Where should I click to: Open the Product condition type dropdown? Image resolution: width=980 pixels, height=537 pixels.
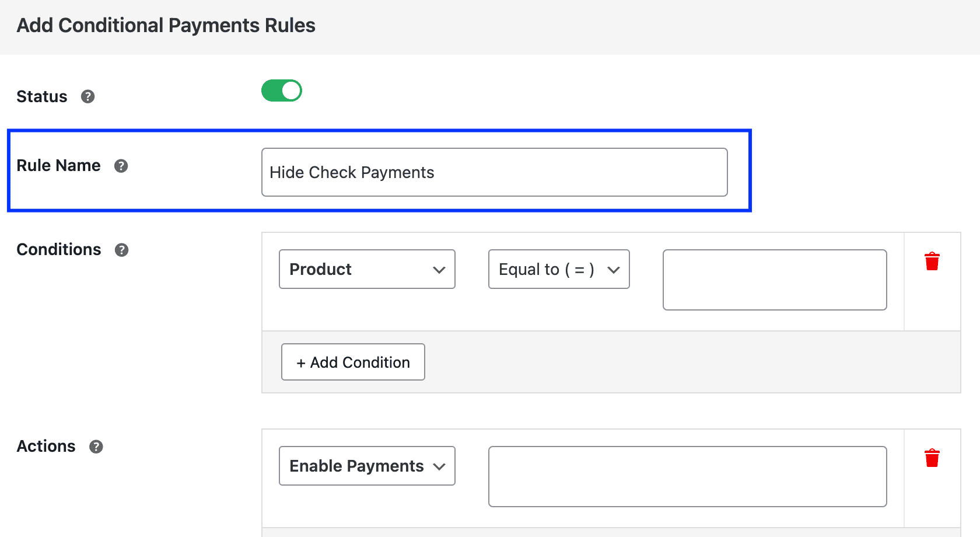coord(366,269)
